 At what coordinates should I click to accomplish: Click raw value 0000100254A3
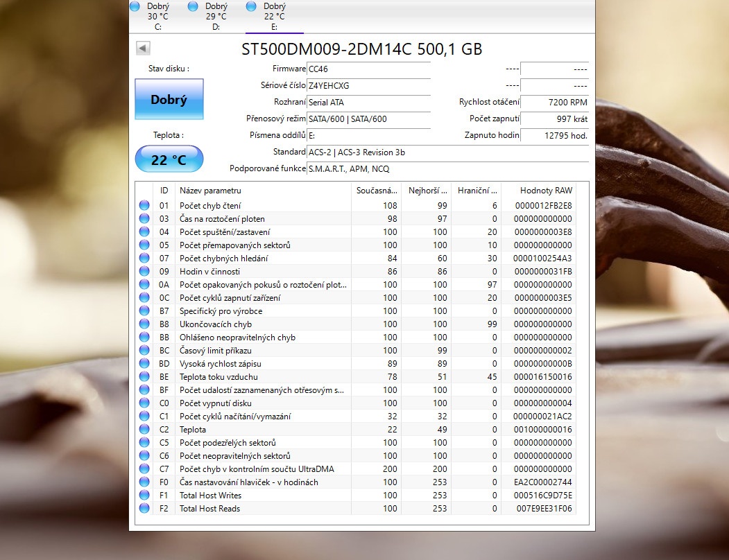(x=542, y=259)
